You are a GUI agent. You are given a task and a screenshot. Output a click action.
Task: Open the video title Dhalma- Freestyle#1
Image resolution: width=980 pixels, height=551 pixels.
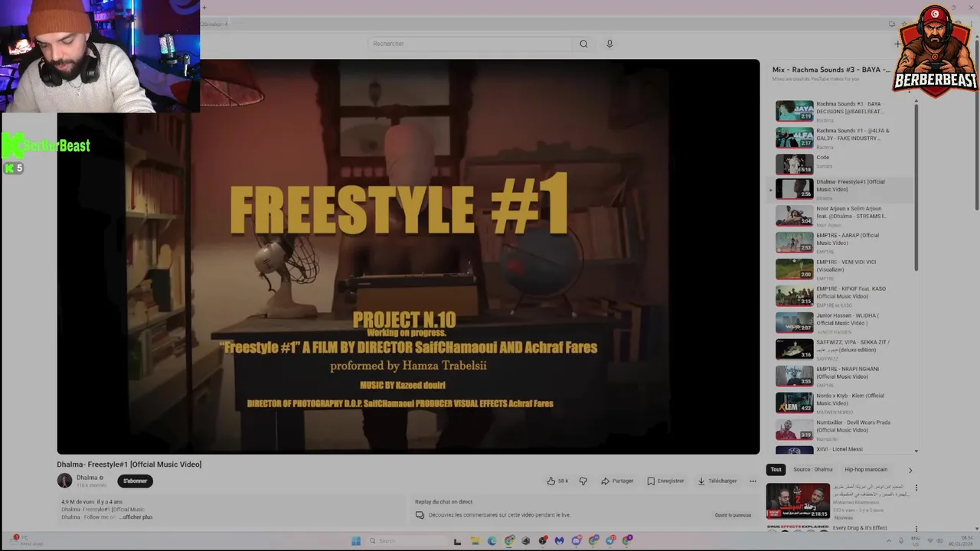[129, 465]
